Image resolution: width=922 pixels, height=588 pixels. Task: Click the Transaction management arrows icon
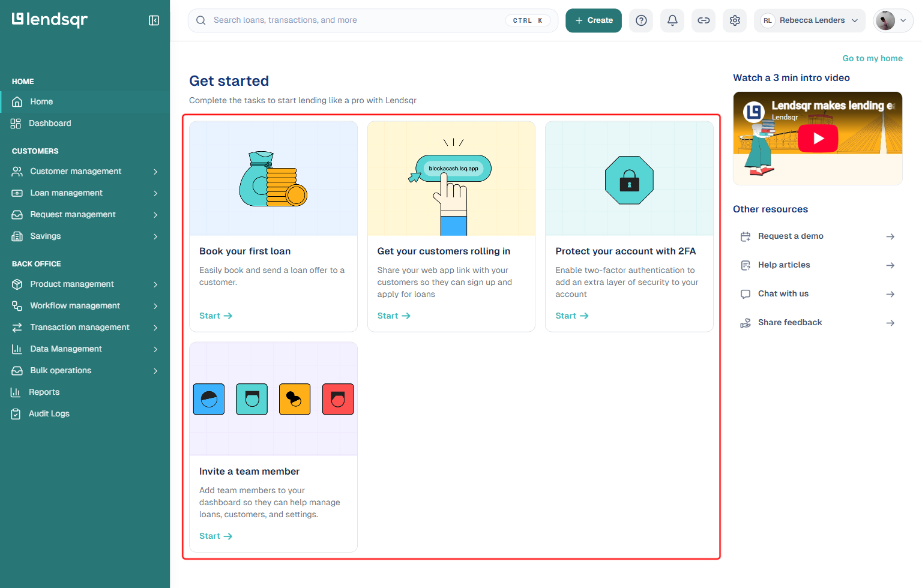pyautogui.click(x=17, y=327)
